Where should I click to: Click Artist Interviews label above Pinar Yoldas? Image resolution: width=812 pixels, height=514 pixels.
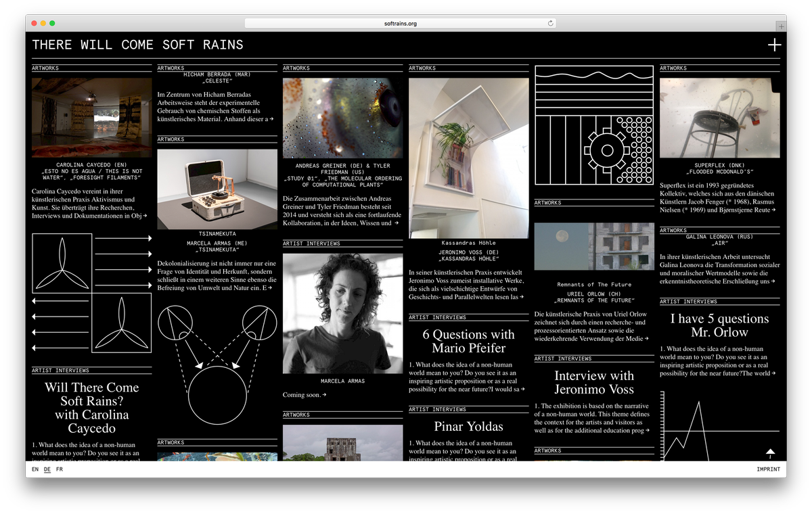pos(437,409)
